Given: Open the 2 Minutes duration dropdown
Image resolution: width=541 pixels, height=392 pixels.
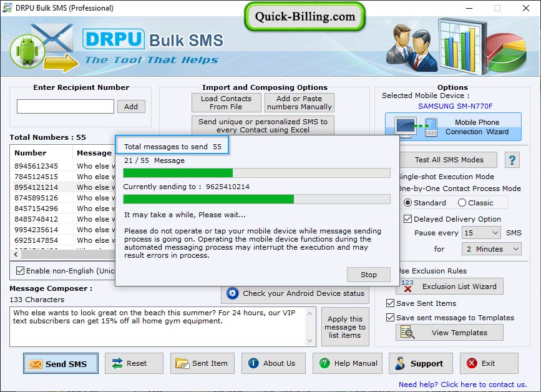Looking at the screenshot, I should pyautogui.click(x=491, y=249).
